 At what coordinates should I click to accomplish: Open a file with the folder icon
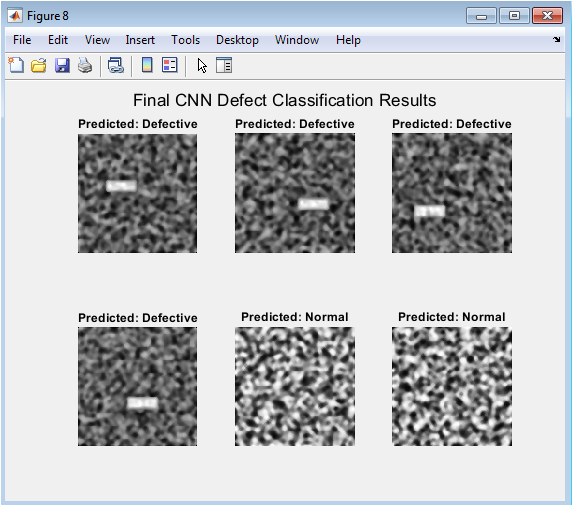pos(39,66)
